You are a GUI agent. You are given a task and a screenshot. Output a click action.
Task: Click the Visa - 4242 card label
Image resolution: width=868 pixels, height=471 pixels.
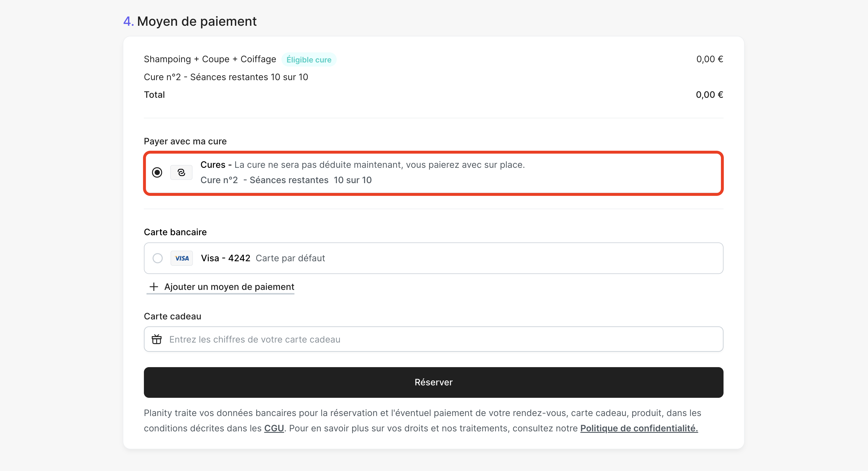click(226, 258)
